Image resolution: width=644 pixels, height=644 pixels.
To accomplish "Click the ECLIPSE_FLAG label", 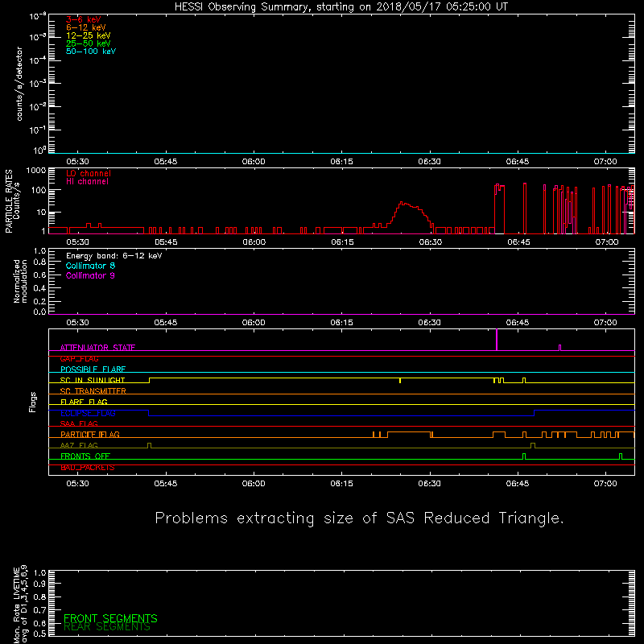I will click(x=88, y=413).
